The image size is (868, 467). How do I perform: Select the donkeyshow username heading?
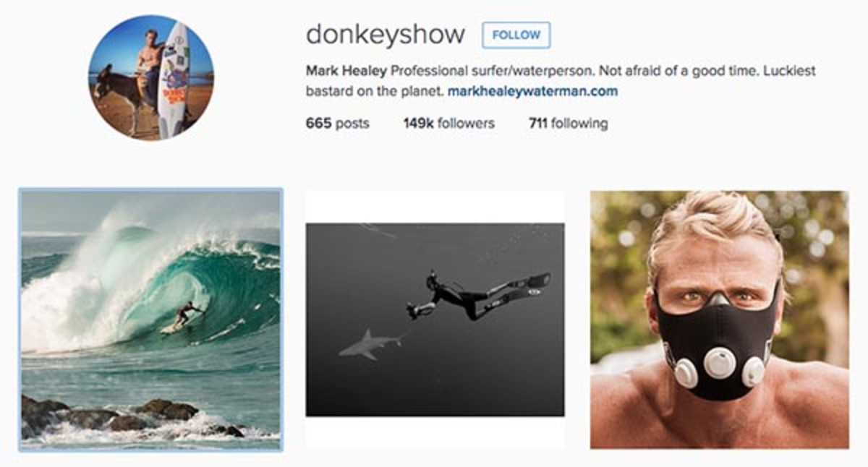385,35
